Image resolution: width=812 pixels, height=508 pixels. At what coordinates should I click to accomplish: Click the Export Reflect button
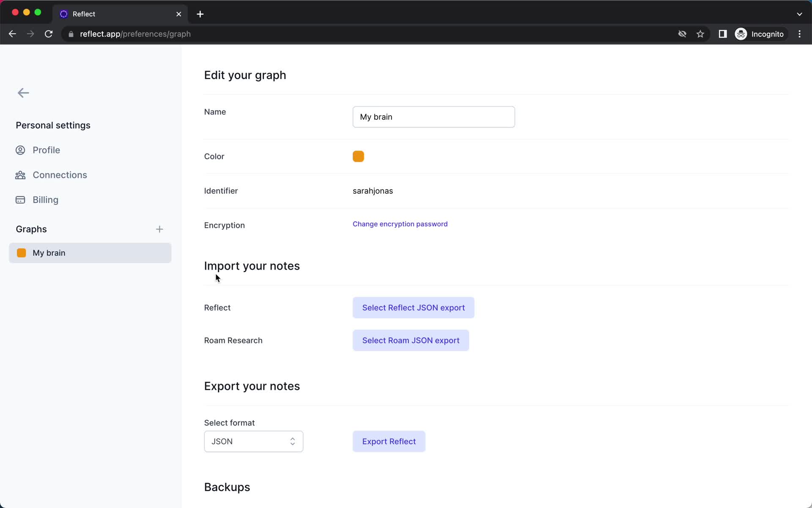[389, 441]
